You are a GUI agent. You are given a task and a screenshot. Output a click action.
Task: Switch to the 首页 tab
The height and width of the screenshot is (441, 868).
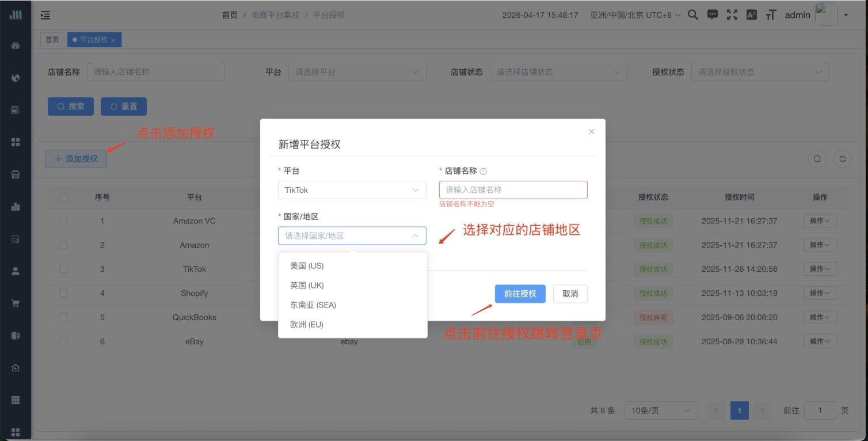(x=52, y=40)
